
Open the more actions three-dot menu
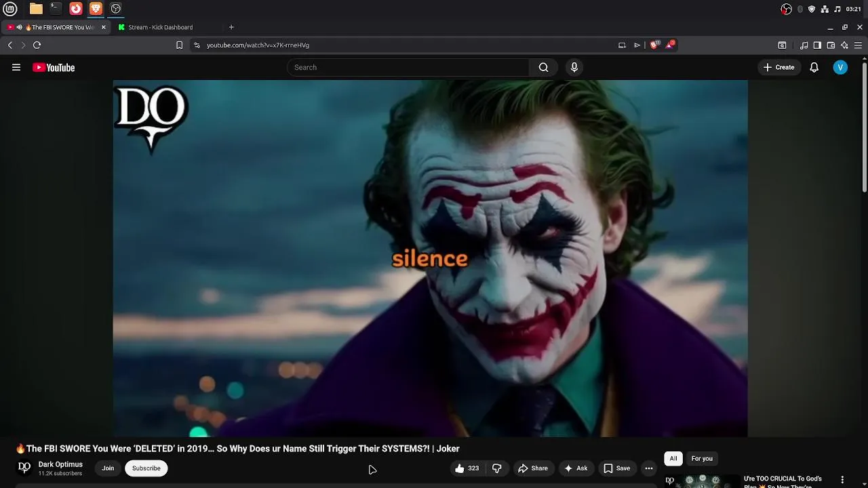(649, 468)
